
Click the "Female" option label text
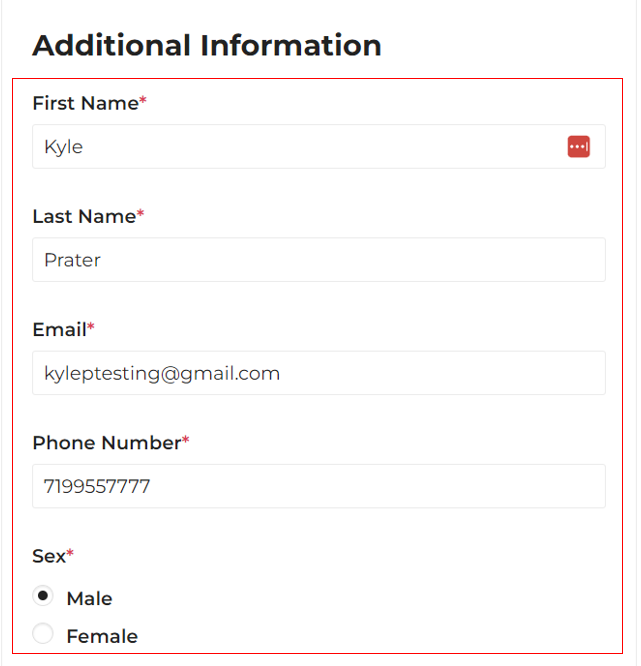click(x=102, y=636)
